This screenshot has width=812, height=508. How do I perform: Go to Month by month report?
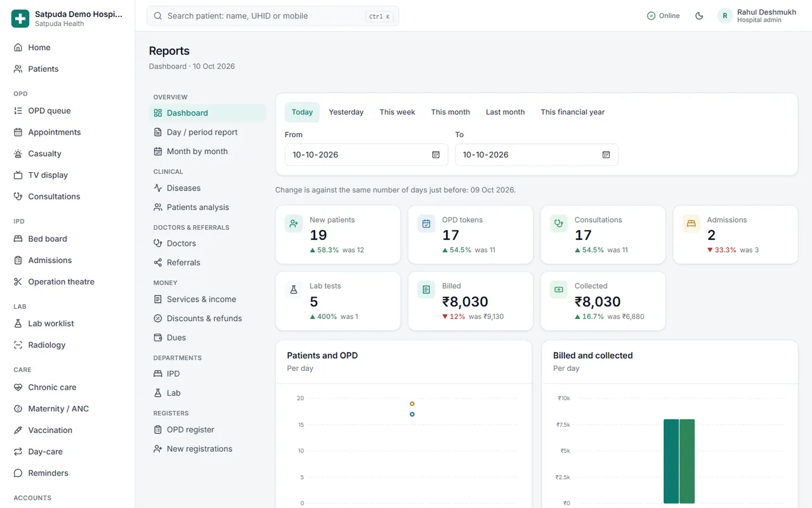207,151
